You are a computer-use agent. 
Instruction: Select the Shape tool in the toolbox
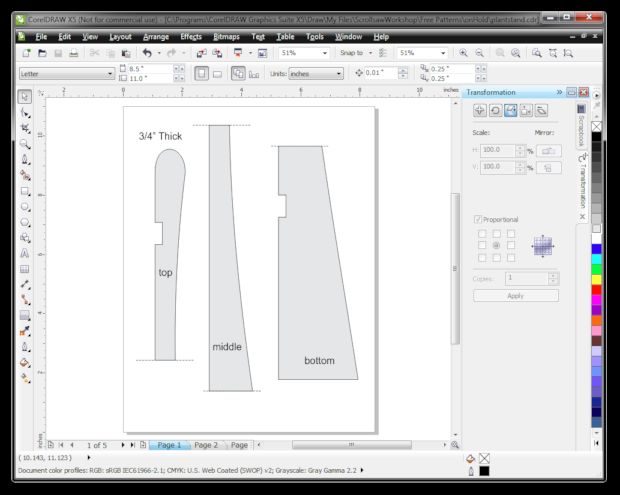[25, 113]
